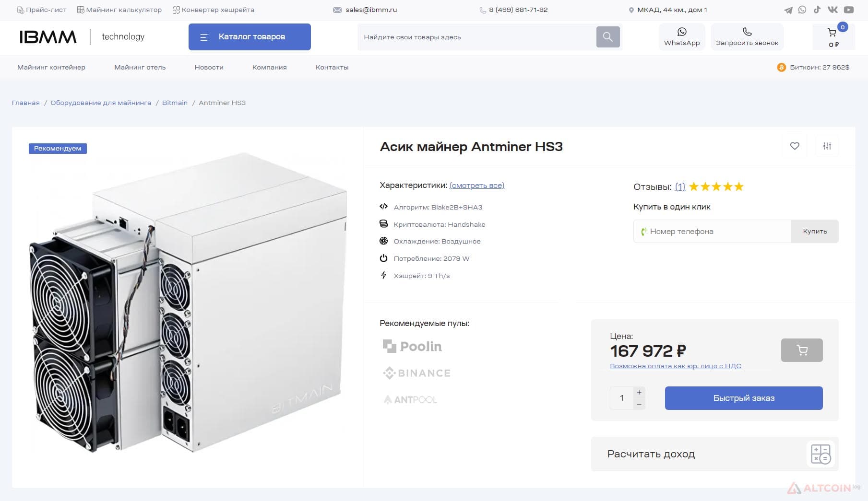This screenshot has width=868, height=501.
Task: Open Новости menu item
Action: pyautogui.click(x=209, y=67)
